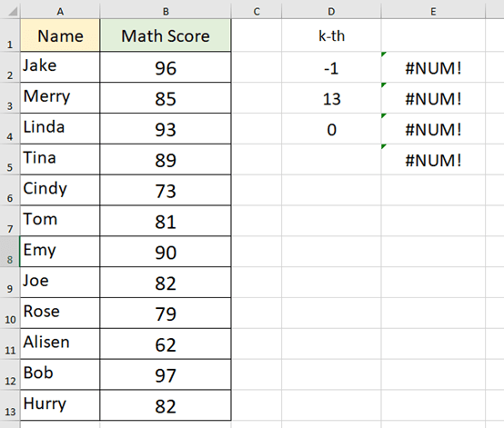Select column A header
Screen dimensions: 504x428
pos(60,12)
